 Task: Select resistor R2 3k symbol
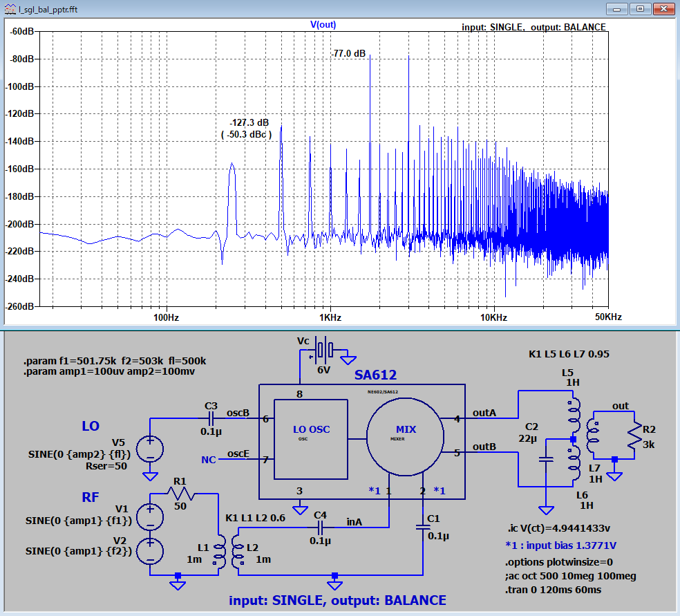point(634,435)
